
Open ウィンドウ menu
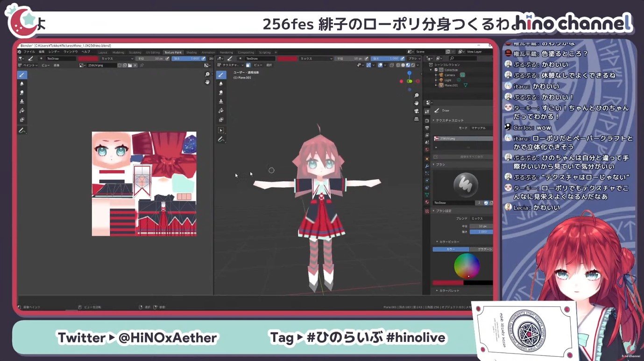pos(71,52)
